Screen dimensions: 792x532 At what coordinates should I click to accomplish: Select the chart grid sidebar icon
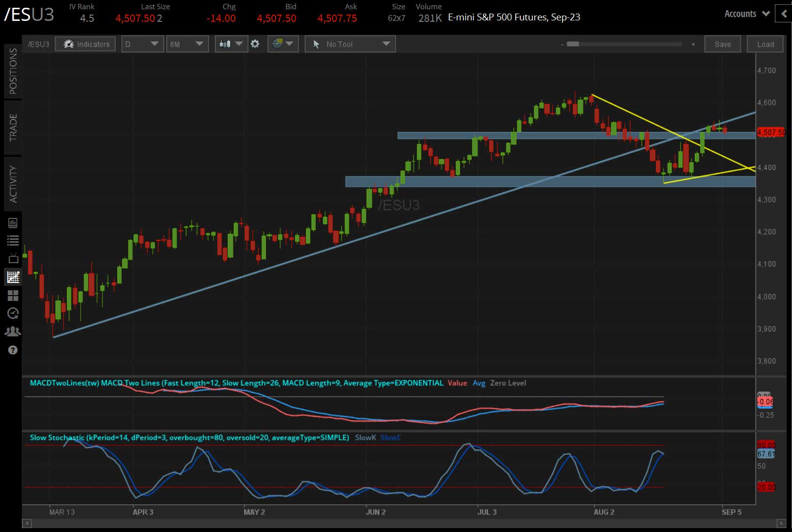(13, 277)
